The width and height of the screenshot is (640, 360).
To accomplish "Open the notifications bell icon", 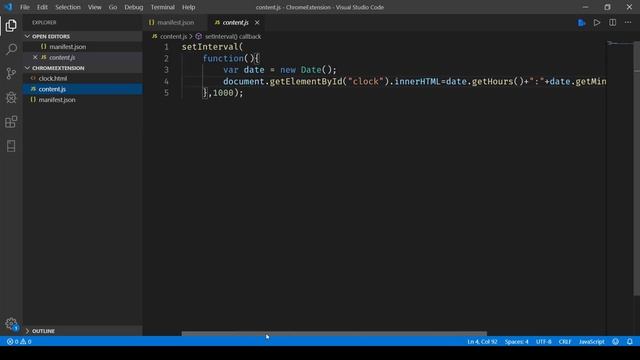I will (630, 342).
